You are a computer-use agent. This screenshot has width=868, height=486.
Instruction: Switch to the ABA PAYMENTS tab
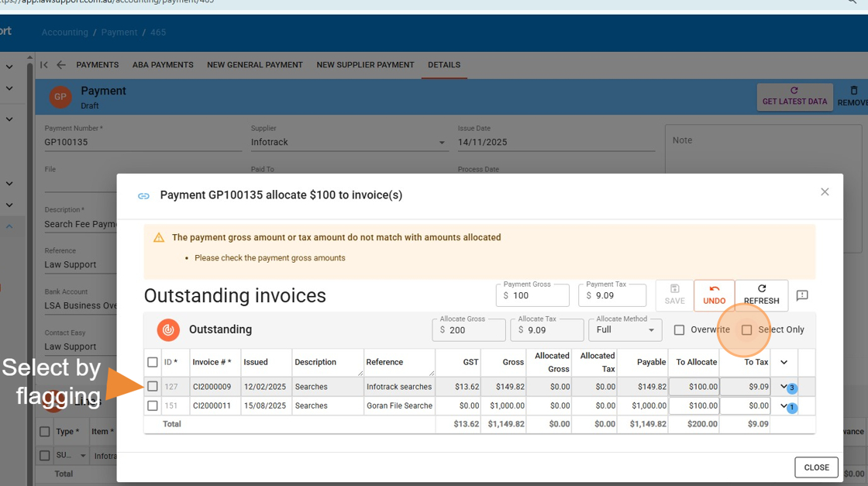(x=163, y=65)
